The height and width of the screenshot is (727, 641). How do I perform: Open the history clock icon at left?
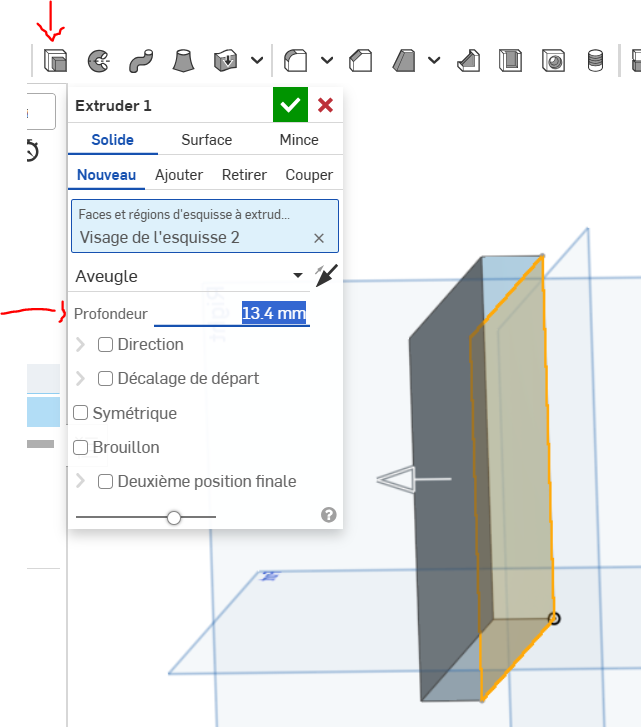coord(32,151)
